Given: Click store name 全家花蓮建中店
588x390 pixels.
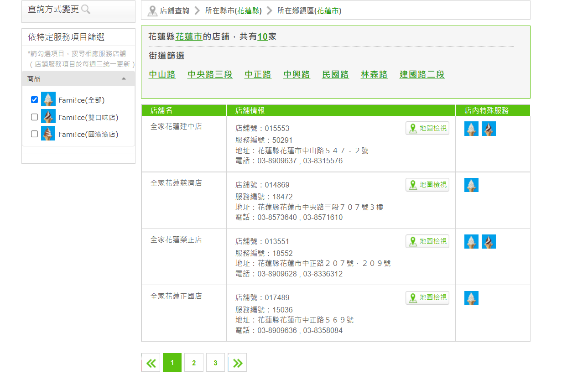Looking at the screenshot, I should coord(176,126).
